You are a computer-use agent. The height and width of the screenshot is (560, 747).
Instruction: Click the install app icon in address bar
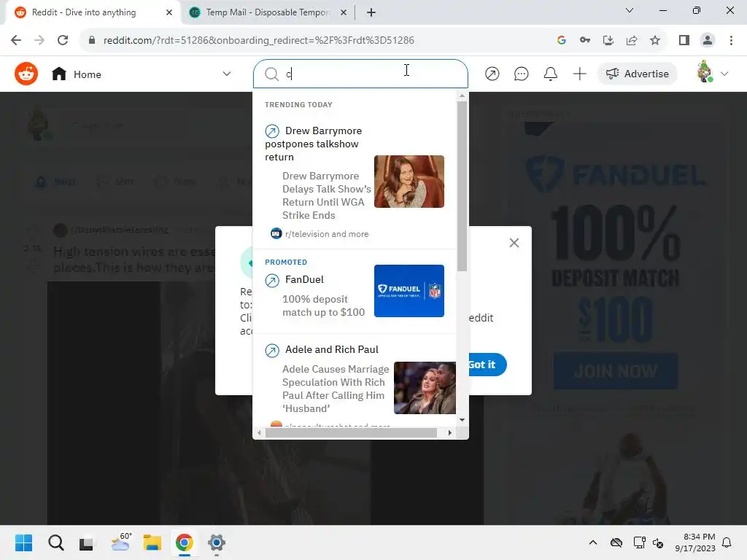608,40
